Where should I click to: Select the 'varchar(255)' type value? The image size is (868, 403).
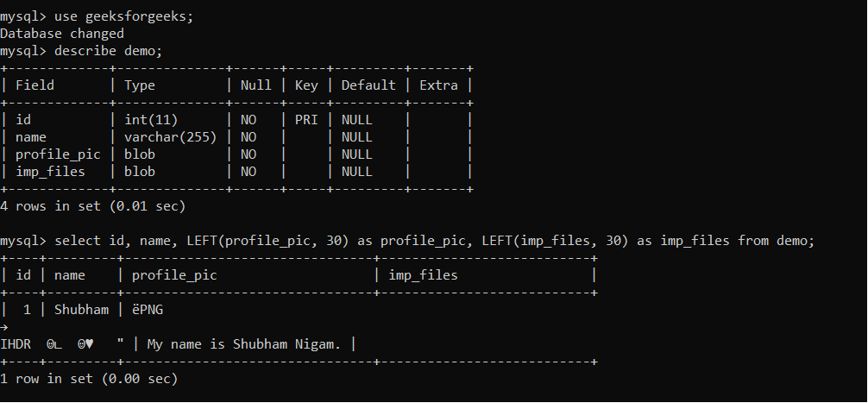pos(171,137)
